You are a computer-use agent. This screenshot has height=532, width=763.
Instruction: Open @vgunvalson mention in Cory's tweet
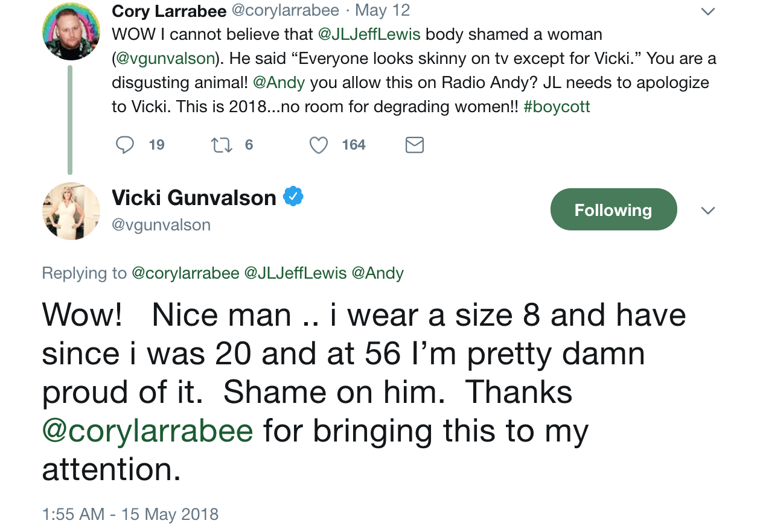click(x=165, y=58)
